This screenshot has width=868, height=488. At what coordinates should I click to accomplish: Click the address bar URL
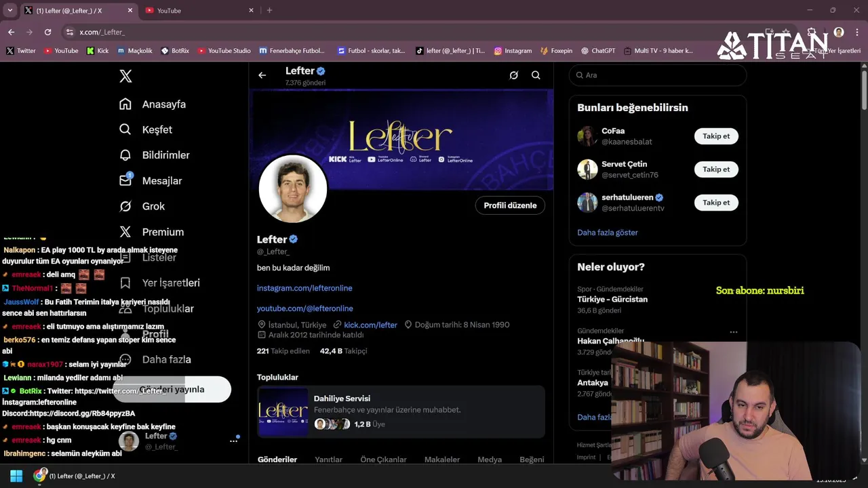pos(102,32)
